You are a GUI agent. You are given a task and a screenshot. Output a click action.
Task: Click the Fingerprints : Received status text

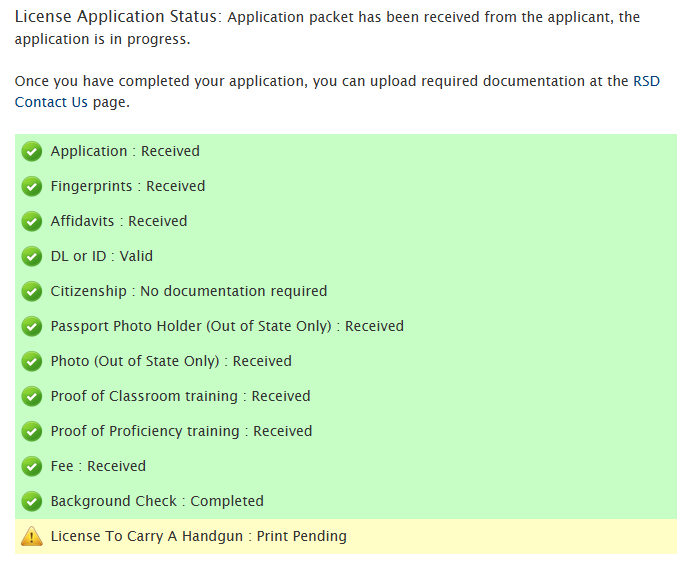point(128,186)
